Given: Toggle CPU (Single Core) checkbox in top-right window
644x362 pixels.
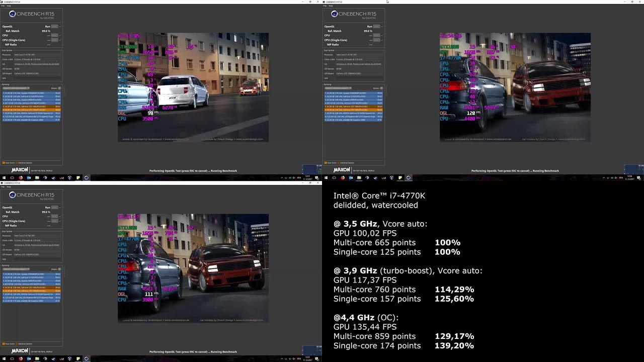Looking at the screenshot, I should [382, 40].
